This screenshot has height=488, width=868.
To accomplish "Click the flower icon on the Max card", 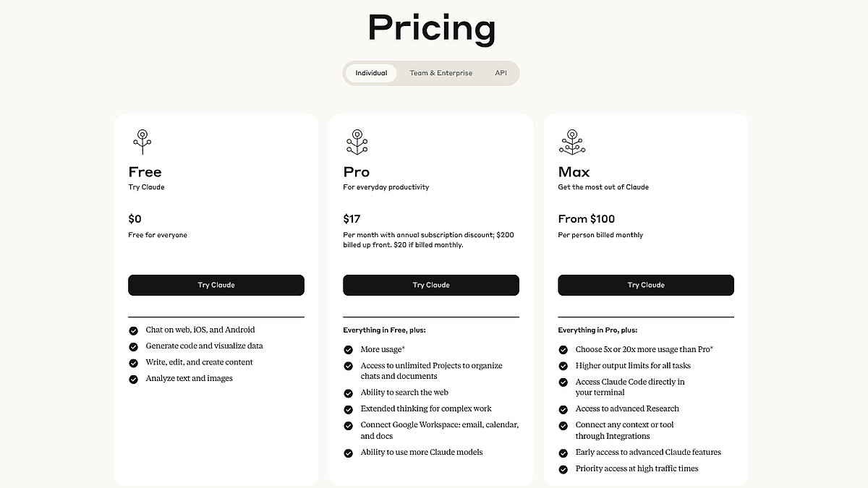I will 572,142.
